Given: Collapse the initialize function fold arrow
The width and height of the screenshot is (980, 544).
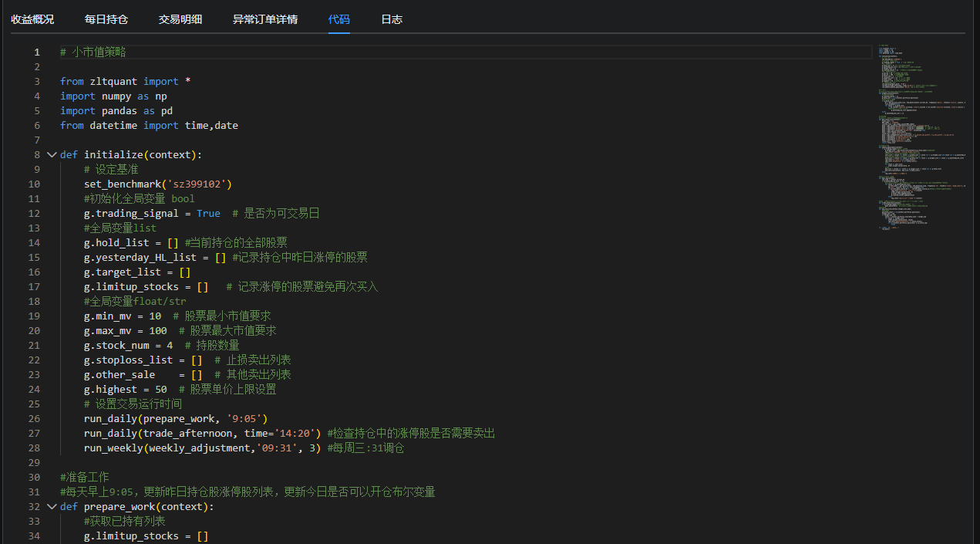Looking at the screenshot, I should click(52, 154).
